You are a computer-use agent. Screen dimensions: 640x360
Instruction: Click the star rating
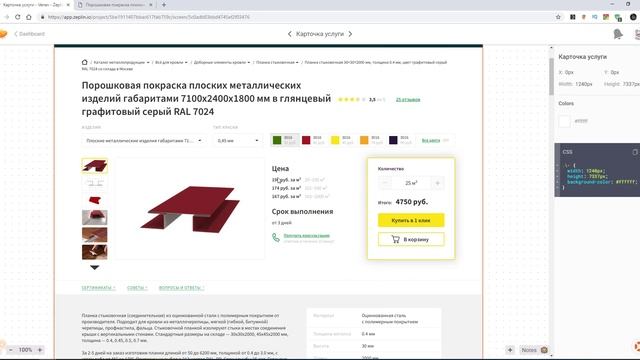[352, 99]
